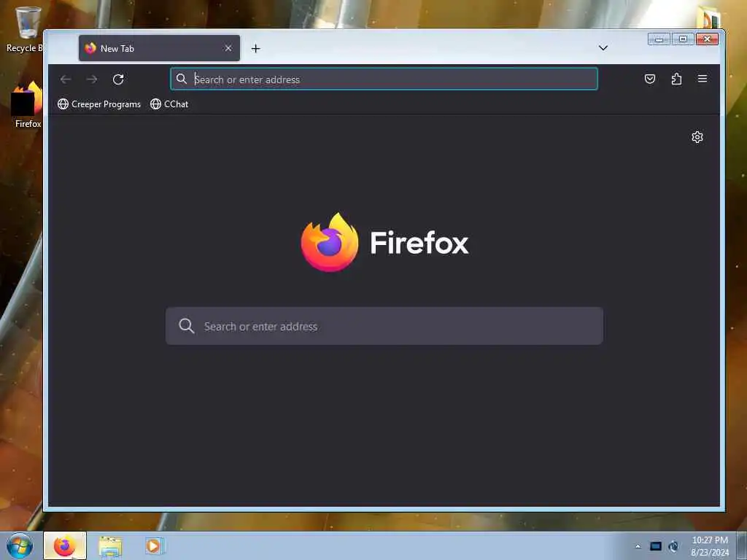Open Creeper Programs bookmark
This screenshot has height=560, width=747.
click(99, 104)
